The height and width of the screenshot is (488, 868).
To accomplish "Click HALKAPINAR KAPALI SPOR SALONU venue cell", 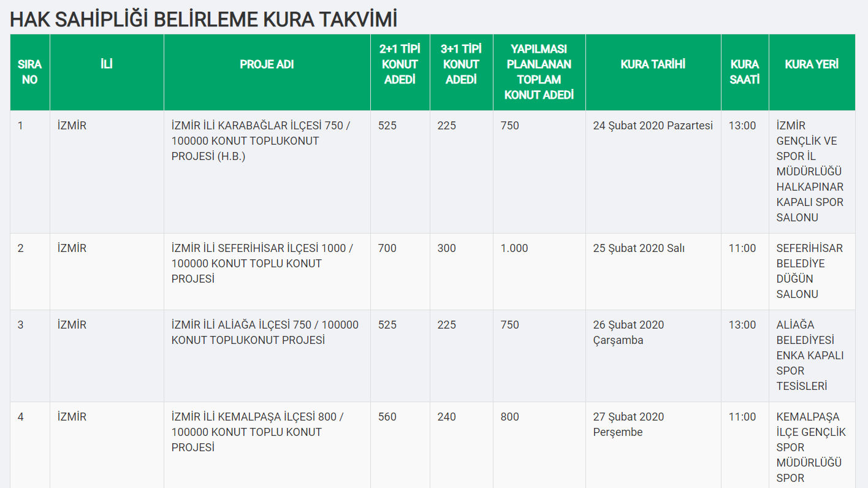I will tap(812, 172).
